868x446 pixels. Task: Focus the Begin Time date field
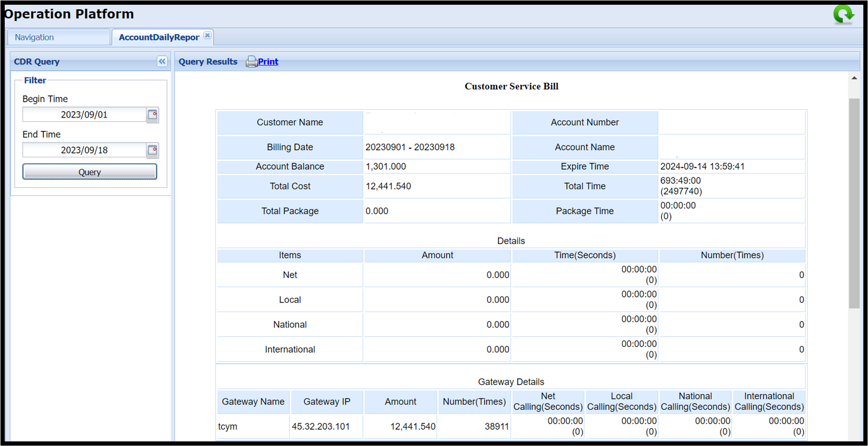[84, 115]
